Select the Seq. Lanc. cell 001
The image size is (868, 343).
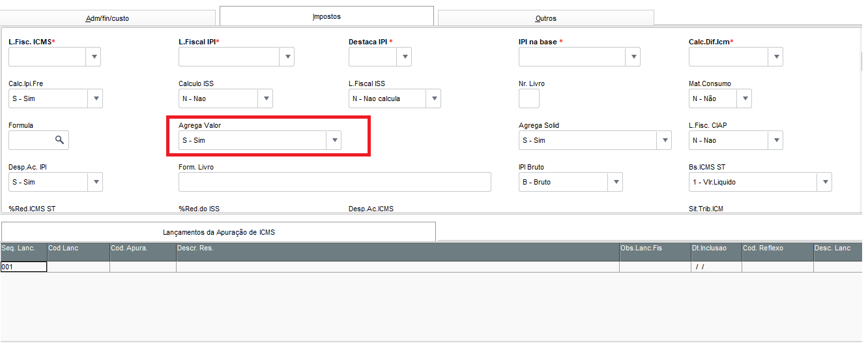pyautogui.click(x=23, y=267)
